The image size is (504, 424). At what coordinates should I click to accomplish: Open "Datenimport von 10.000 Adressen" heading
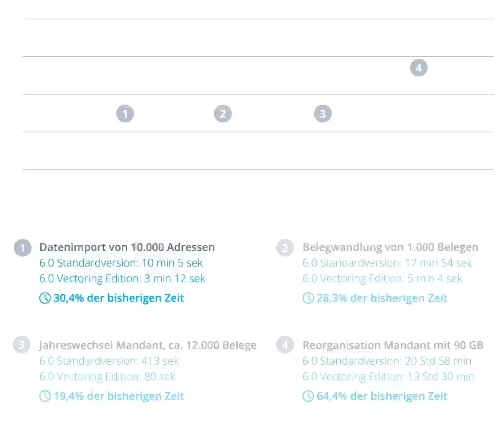[x=127, y=247]
